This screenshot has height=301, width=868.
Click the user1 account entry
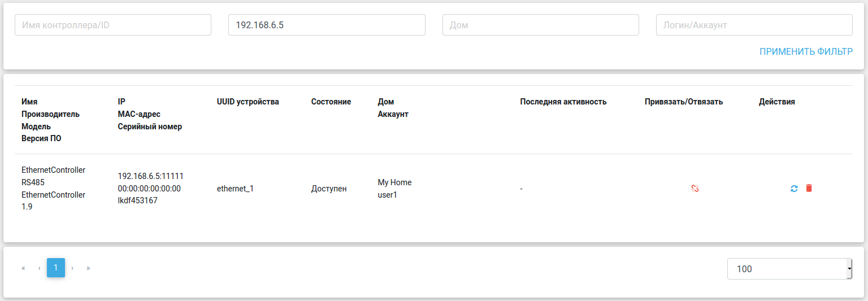(388, 195)
